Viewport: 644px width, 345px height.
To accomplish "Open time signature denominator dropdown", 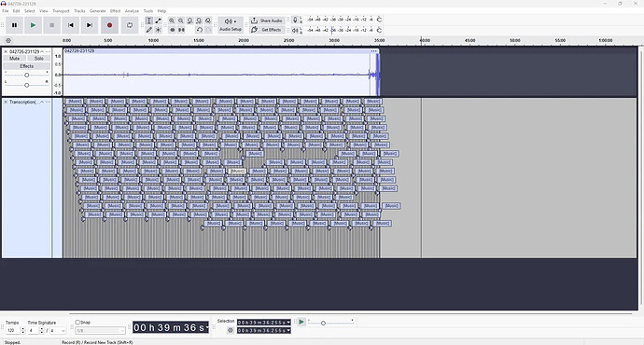I will point(58,331).
